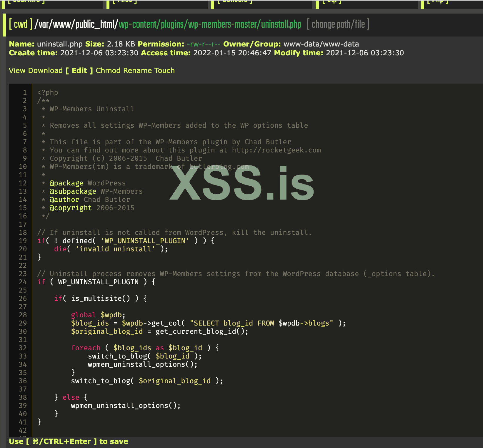Click the @author Chad Butler line
This screenshot has height=448, width=483.
click(x=90, y=200)
